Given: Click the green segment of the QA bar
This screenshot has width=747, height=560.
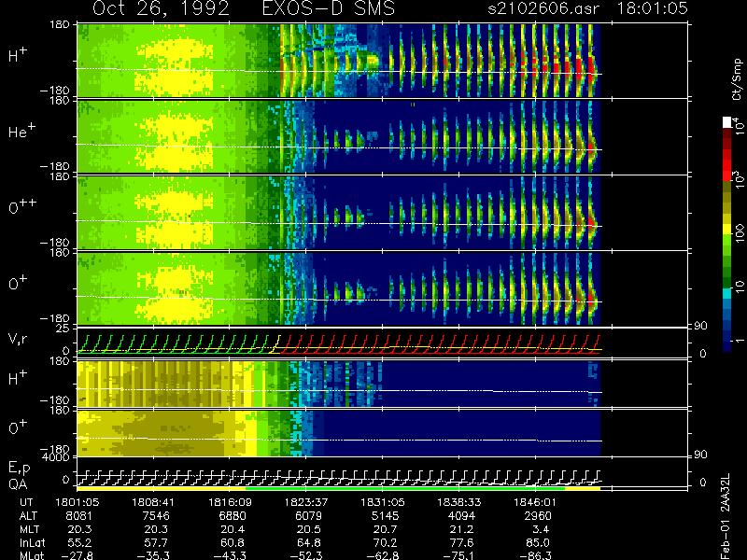Looking at the screenshot, I should tap(405, 488).
